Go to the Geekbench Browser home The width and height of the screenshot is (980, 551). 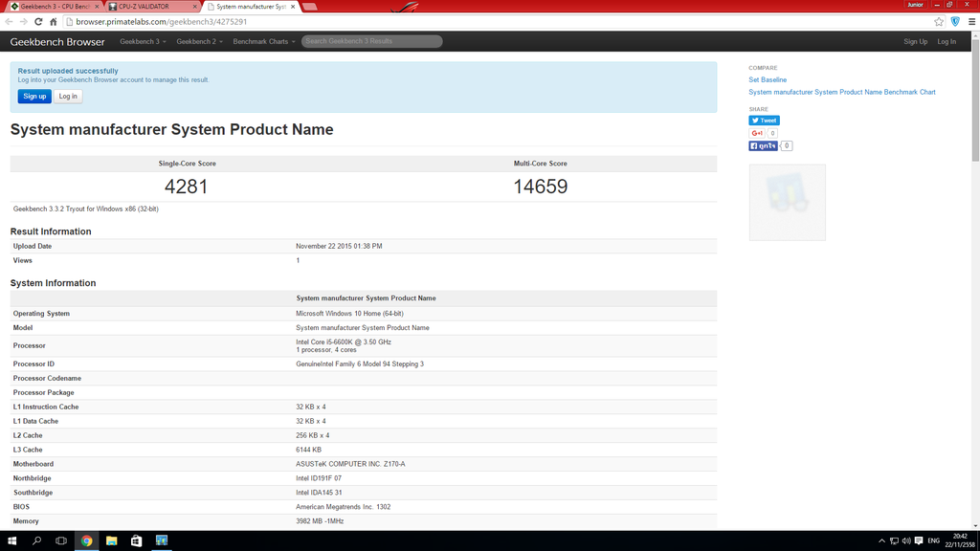tap(57, 42)
